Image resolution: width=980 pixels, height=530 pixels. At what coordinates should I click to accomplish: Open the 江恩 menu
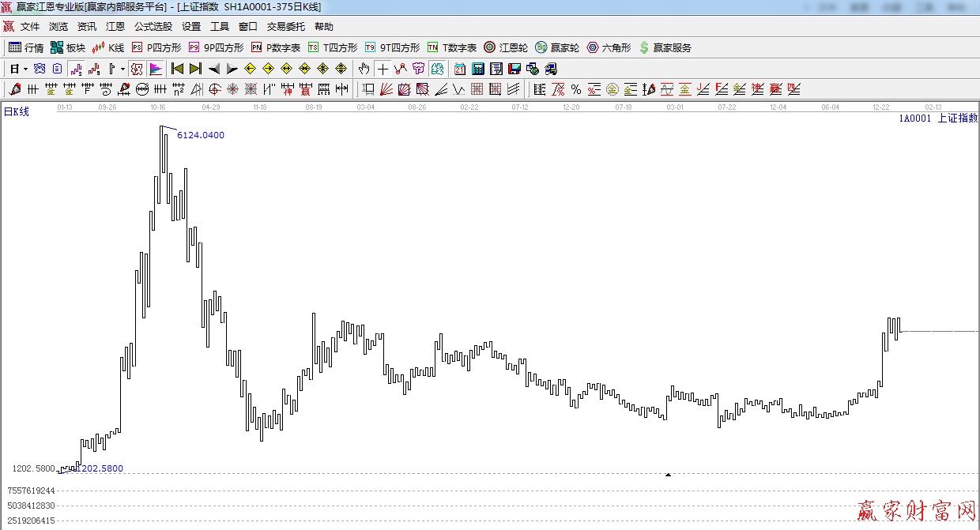click(x=115, y=27)
